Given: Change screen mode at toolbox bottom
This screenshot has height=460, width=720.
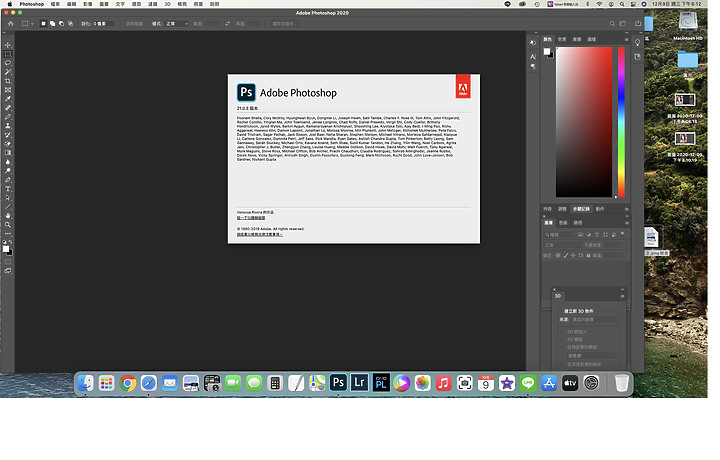Looking at the screenshot, I should coord(8,271).
